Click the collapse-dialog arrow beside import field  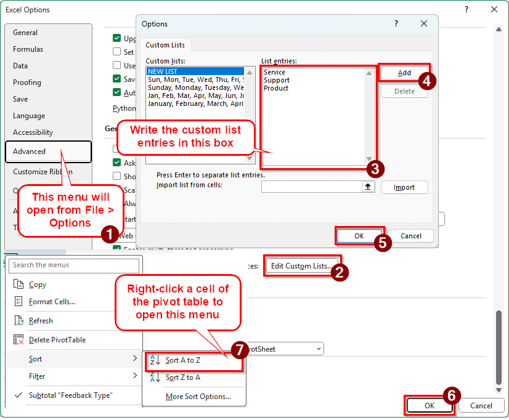click(369, 187)
